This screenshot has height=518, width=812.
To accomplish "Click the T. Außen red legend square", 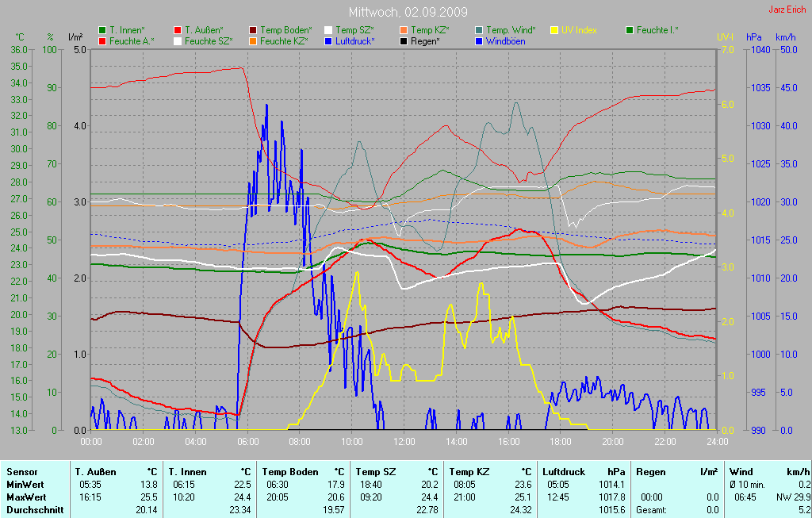I will 178,30.
